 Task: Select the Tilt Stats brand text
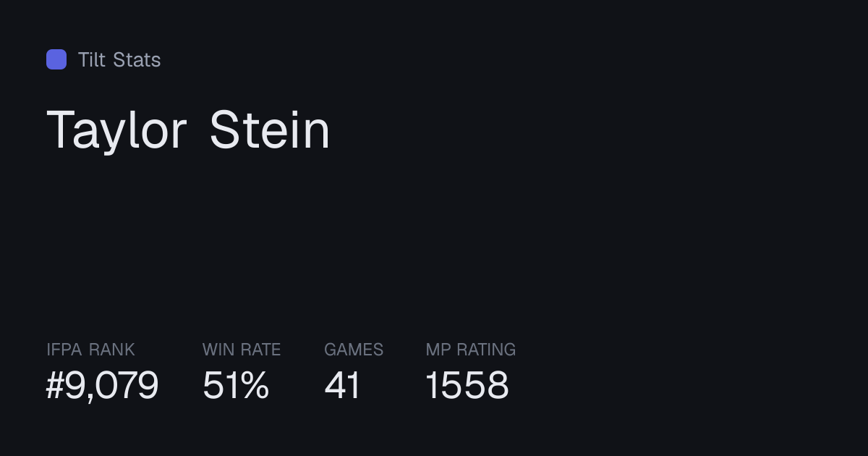119,59
